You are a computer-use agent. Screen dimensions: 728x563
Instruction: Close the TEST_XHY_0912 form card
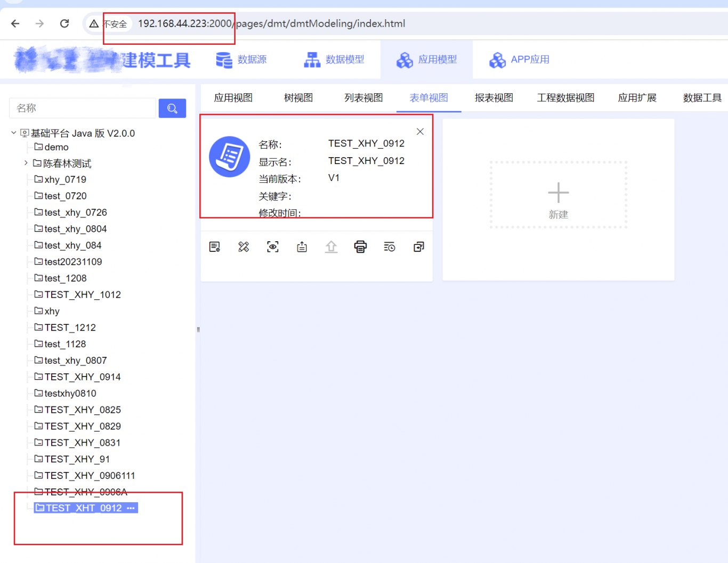(x=420, y=132)
